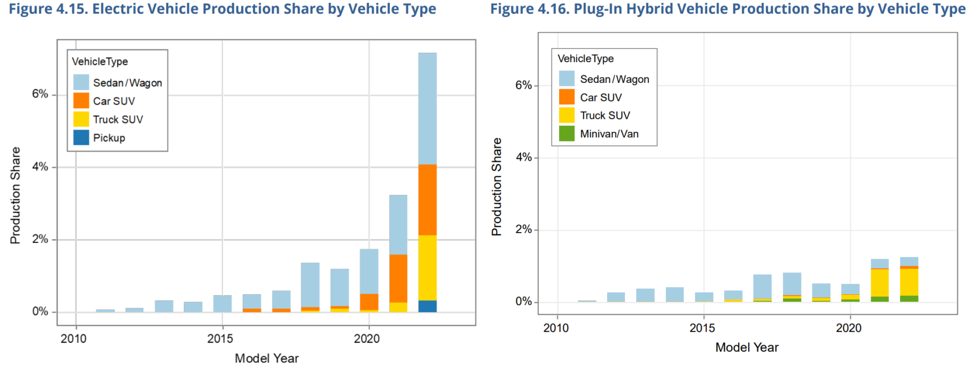Click Sedan/Wagon label in plug-in hybrid legend

[614, 79]
